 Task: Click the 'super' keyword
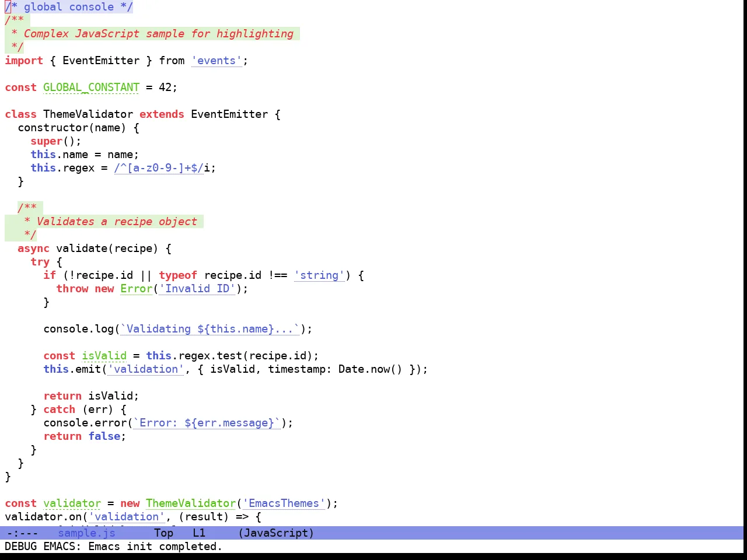[46, 141]
